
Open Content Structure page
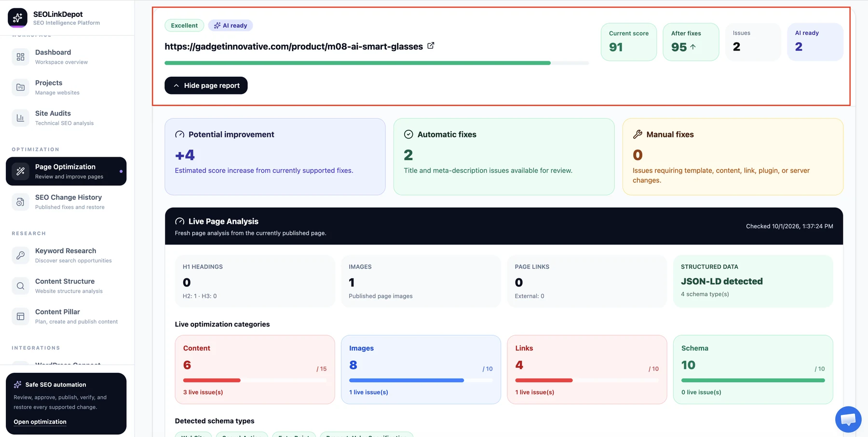pyautogui.click(x=66, y=286)
